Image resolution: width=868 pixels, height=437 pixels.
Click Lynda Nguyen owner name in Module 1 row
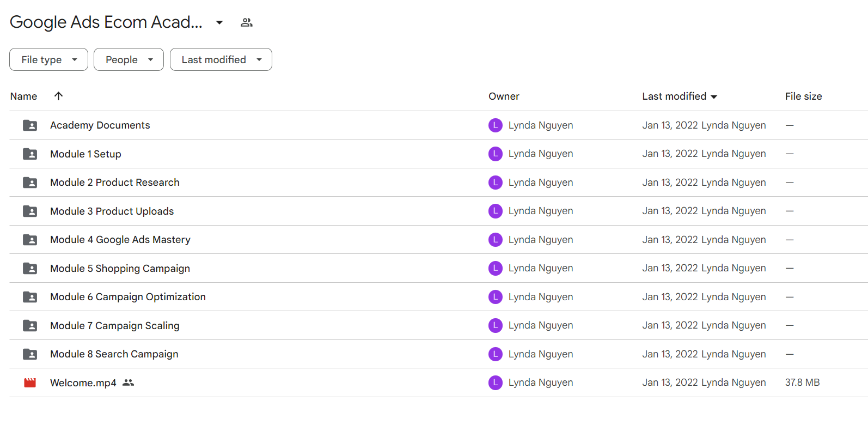[541, 154]
